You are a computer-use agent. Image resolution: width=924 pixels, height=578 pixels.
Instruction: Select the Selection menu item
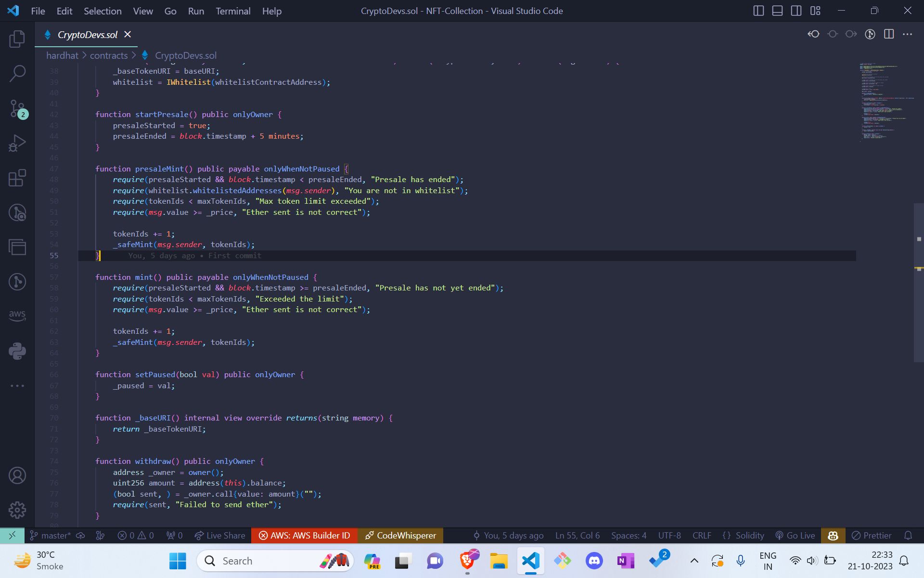tap(102, 11)
